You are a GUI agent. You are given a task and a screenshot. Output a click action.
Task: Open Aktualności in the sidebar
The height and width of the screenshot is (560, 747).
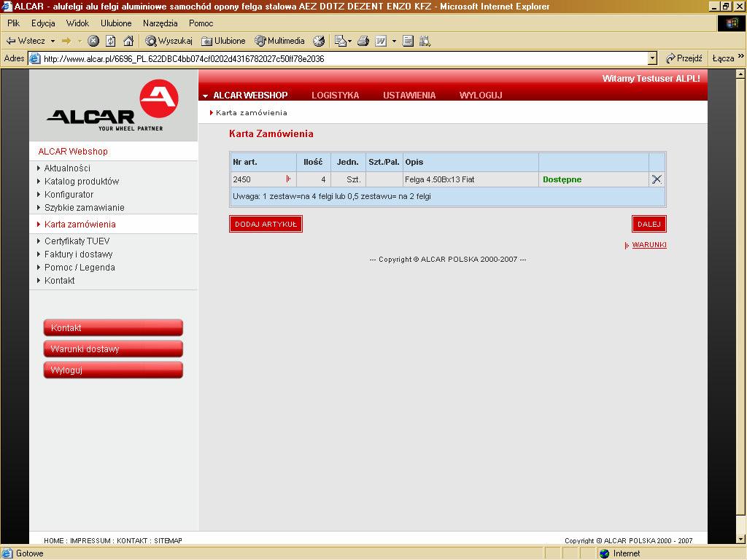pyautogui.click(x=67, y=168)
